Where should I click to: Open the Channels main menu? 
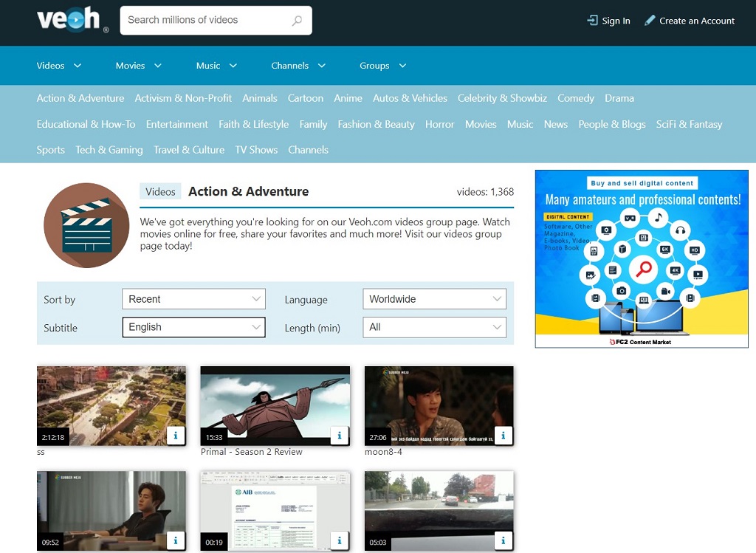tap(289, 66)
